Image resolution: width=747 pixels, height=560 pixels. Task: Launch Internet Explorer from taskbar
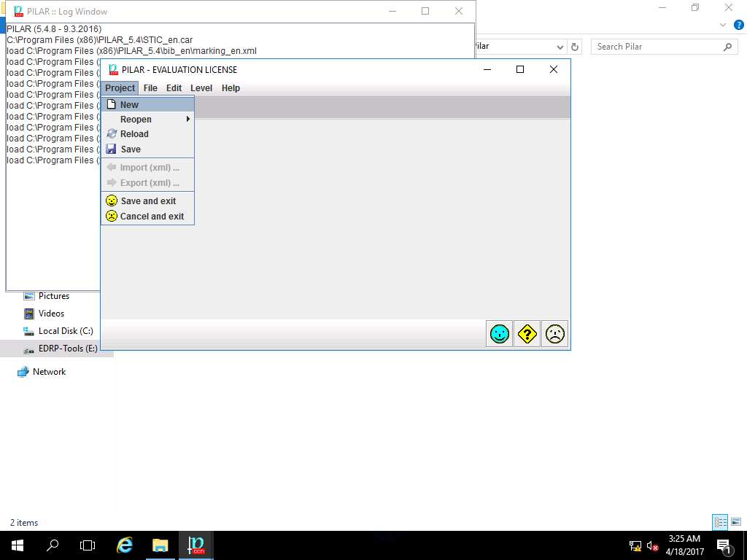click(x=124, y=545)
